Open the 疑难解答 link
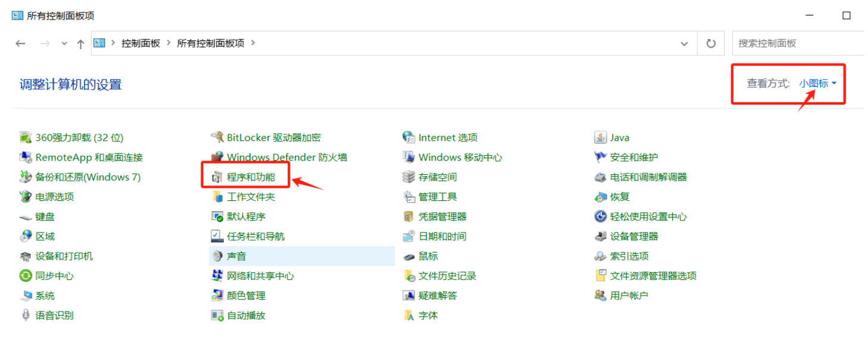The image size is (868, 346). click(438, 295)
